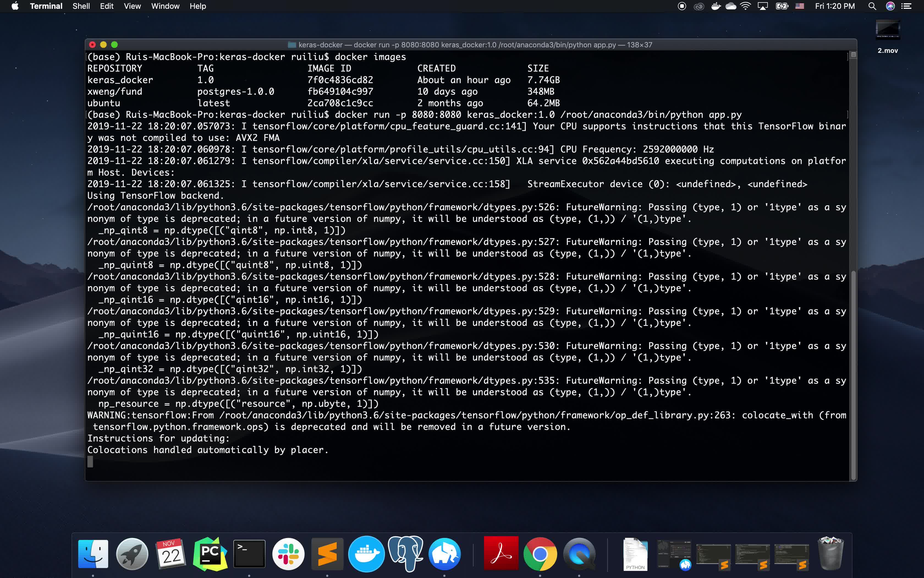Minimize Terminal with yellow button
Image resolution: width=924 pixels, height=578 pixels.
[x=103, y=45]
